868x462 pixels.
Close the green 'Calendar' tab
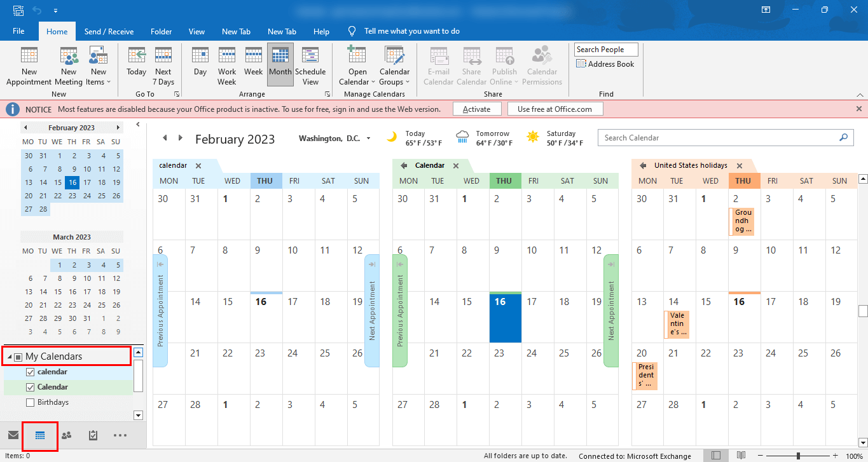coord(455,166)
